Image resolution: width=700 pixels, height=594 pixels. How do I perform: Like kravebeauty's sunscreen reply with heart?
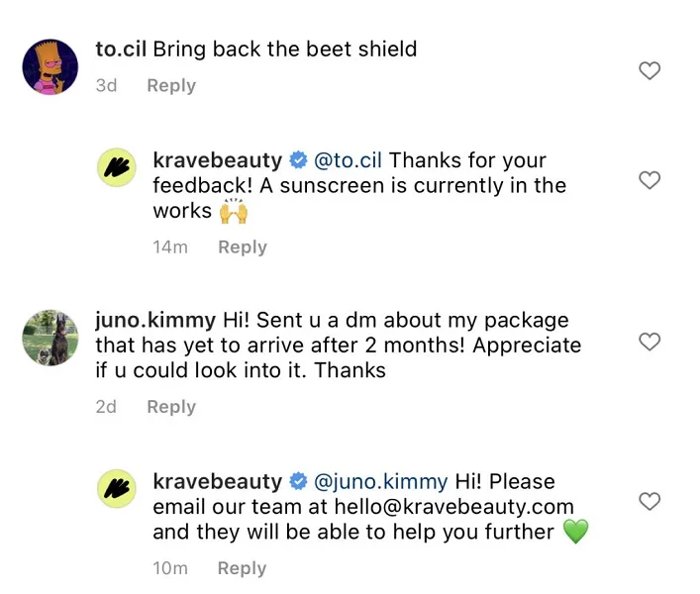click(650, 180)
